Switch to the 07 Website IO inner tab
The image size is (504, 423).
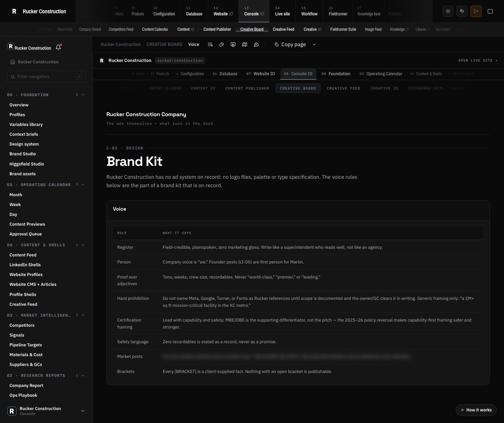(x=260, y=74)
